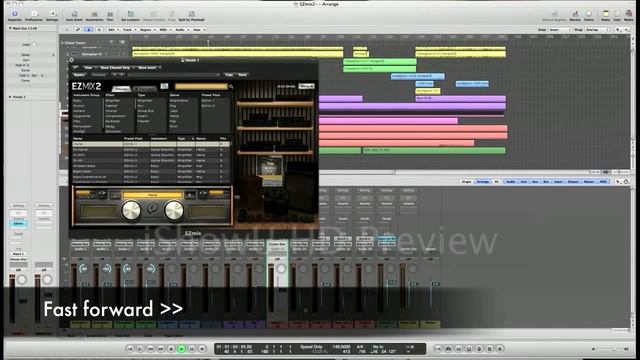Toggle the plugin window link button
The image size is (640, 360).
coord(75,67)
